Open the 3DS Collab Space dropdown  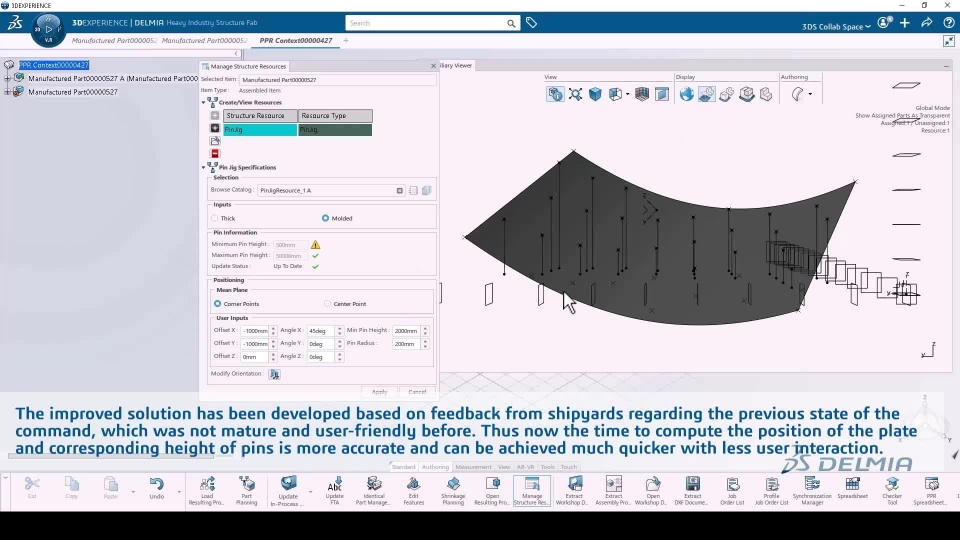click(x=836, y=26)
